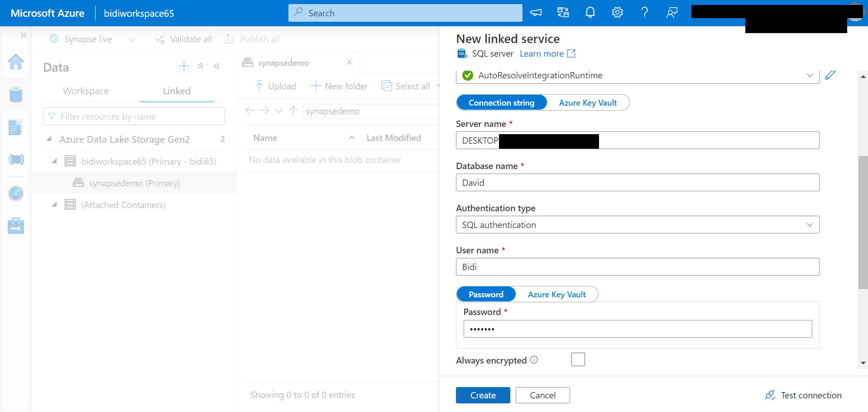Open the feedback person icon
Screen dimensions: 868x412
click(671, 13)
